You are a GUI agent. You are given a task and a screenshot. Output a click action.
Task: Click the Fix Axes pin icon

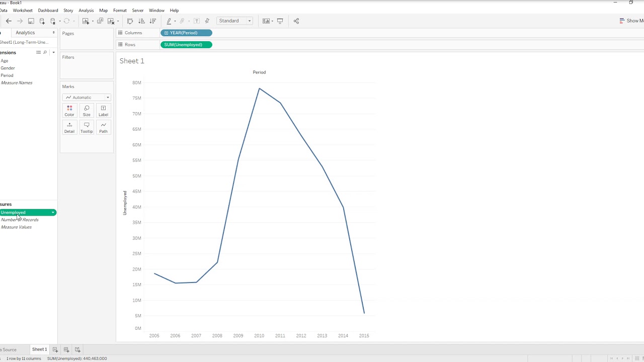pyautogui.click(x=207, y=21)
